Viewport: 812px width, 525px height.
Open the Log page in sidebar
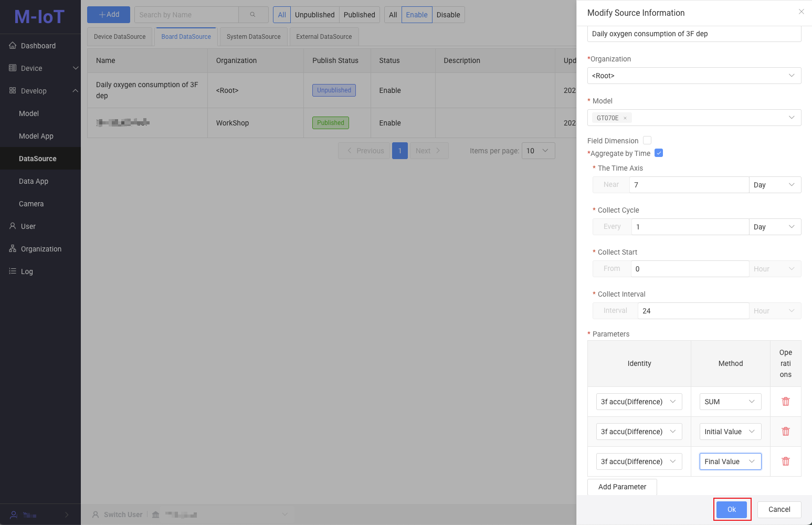(x=27, y=271)
